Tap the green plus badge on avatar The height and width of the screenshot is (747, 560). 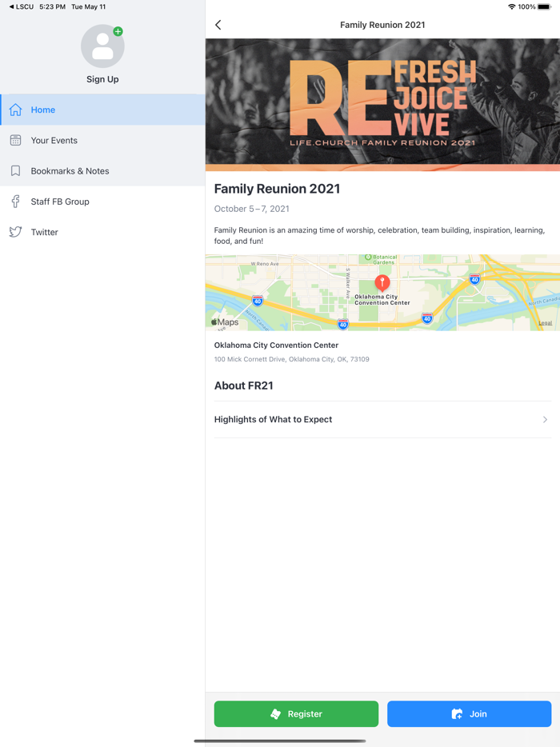click(118, 31)
